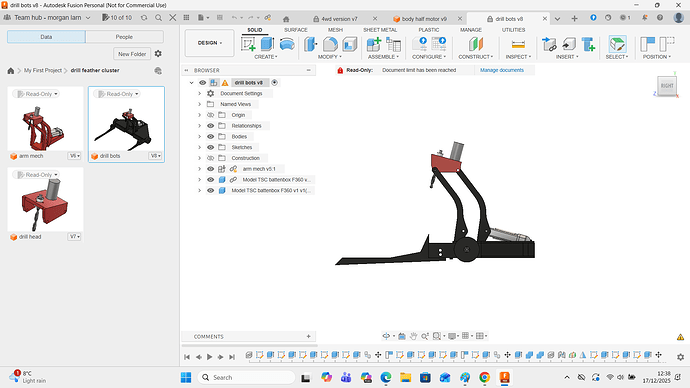Click the Measure icon in Inspect
The image size is (690, 388).
coord(518,44)
